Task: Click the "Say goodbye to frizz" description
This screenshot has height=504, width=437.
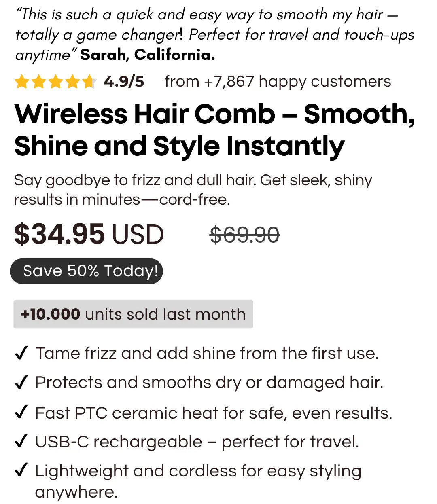Action: (193, 190)
